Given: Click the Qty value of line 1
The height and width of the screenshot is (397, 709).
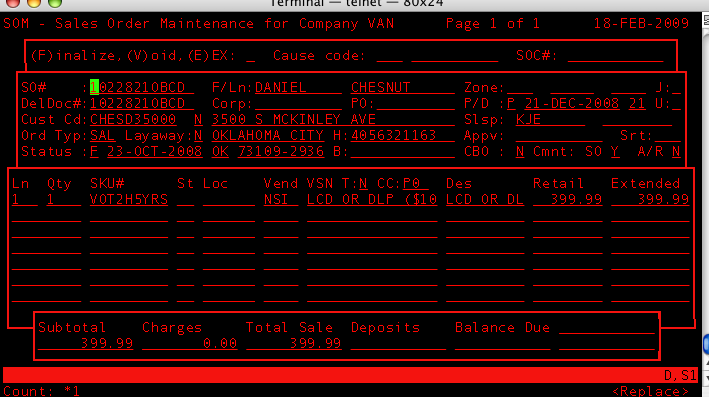Looking at the screenshot, I should [x=64, y=199].
